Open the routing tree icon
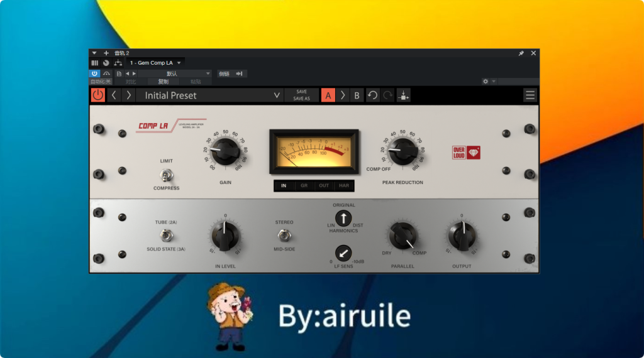This screenshot has width=644, height=358. point(118,63)
